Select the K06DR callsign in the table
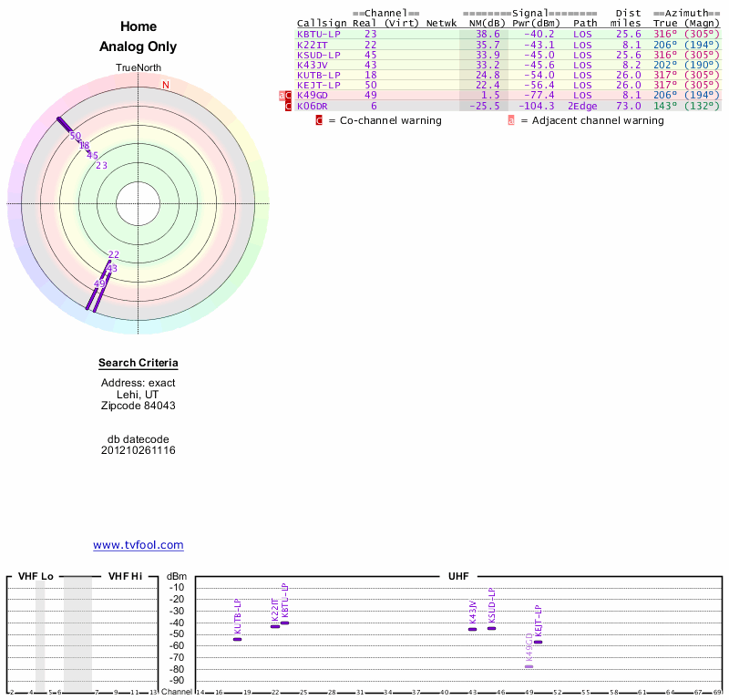 click(312, 106)
